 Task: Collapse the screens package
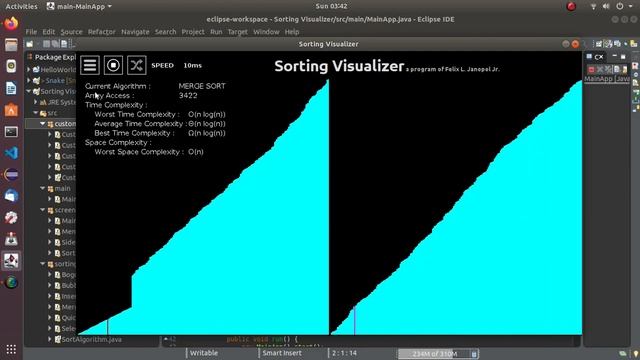(42, 210)
